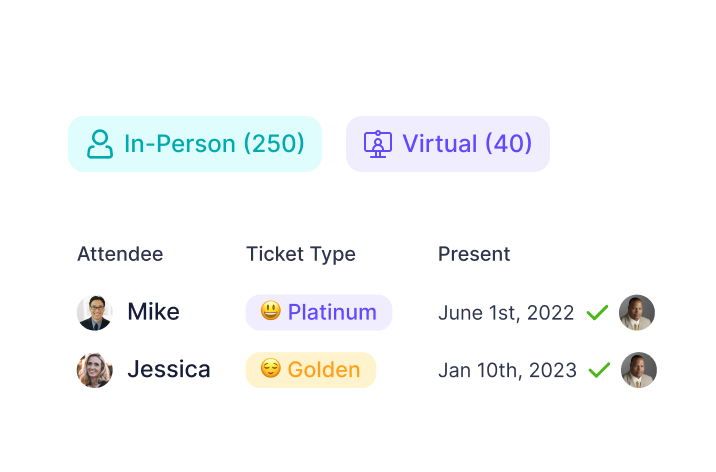Click Mike's avatar photo
The height and width of the screenshot is (472, 716).
(x=95, y=312)
